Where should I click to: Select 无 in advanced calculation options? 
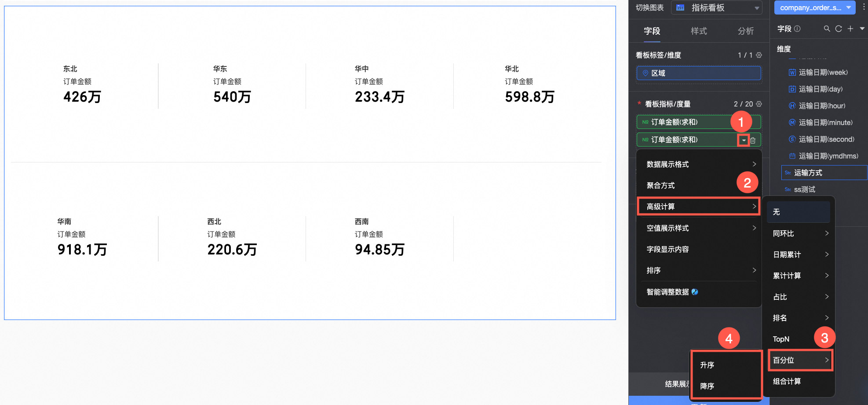click(799, 212)
